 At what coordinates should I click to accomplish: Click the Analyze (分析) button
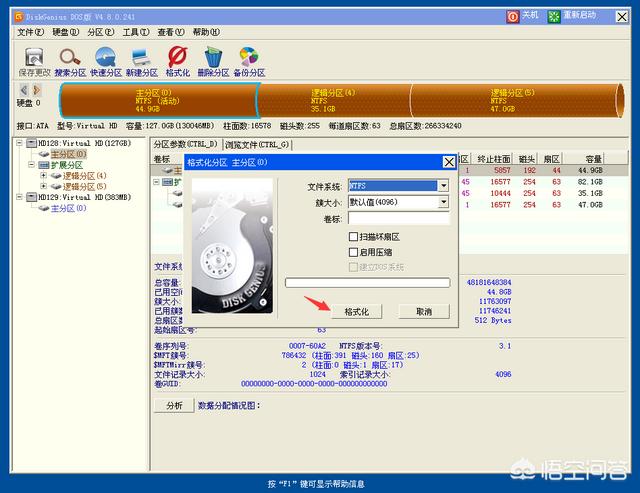click(174, 405)
